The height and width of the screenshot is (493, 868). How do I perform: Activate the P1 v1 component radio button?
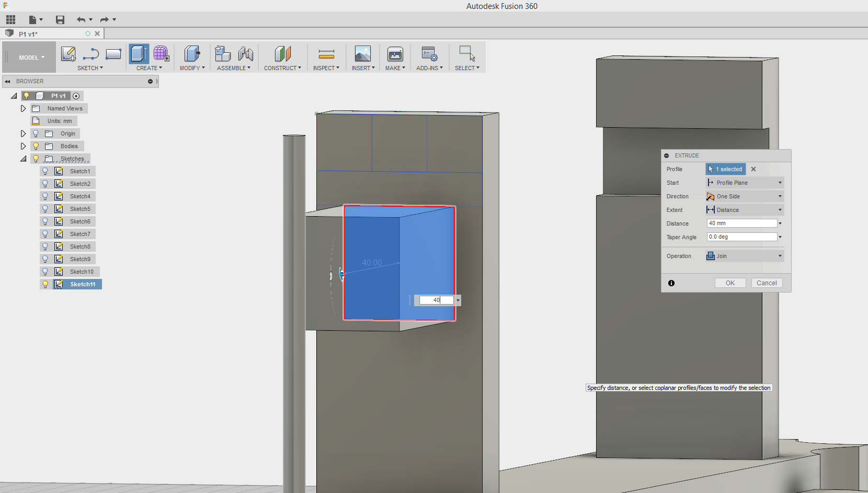click(76, 96)
